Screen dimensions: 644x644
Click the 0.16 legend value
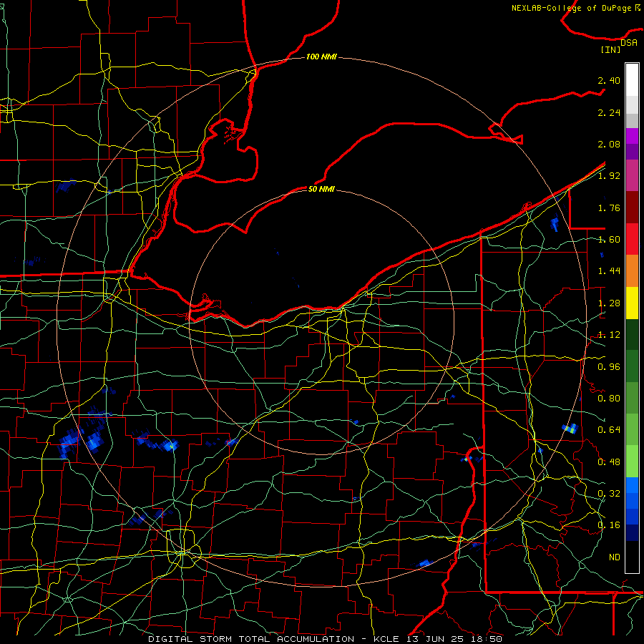(x=609, y=525)
